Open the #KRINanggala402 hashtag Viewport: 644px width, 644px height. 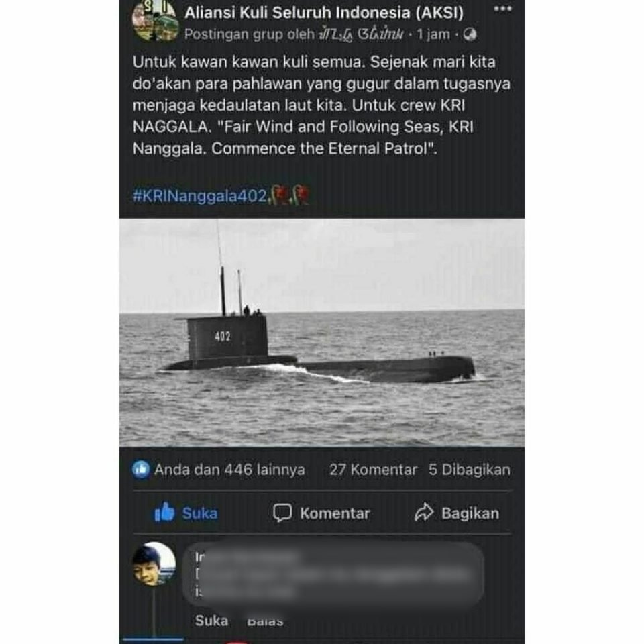[x=200, y=196]
